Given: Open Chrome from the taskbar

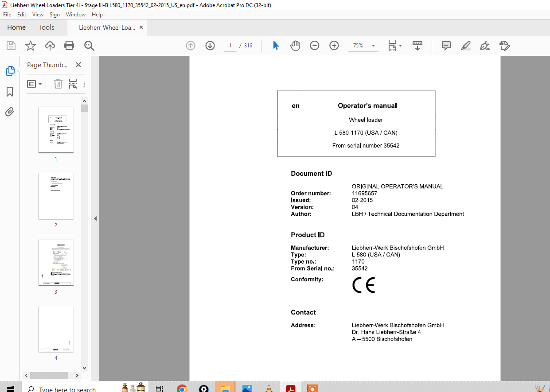Looking at the screenshot, I should pyautogui.click(x=182, y=388).
